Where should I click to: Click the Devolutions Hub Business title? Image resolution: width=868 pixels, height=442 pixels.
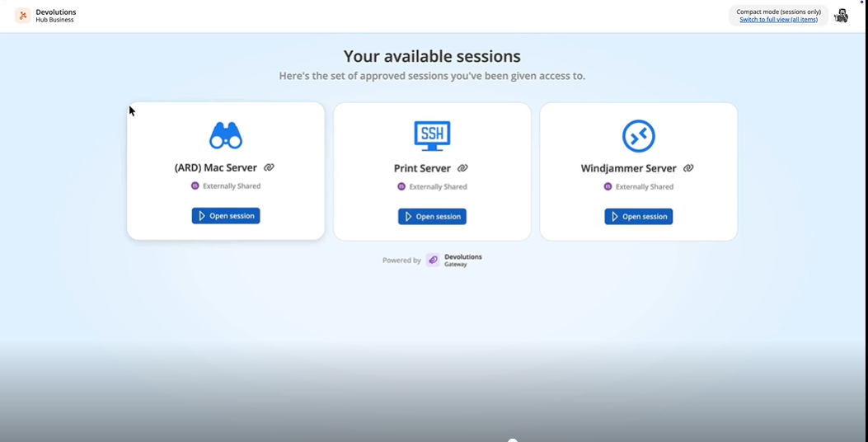click(x=56, y=16)
